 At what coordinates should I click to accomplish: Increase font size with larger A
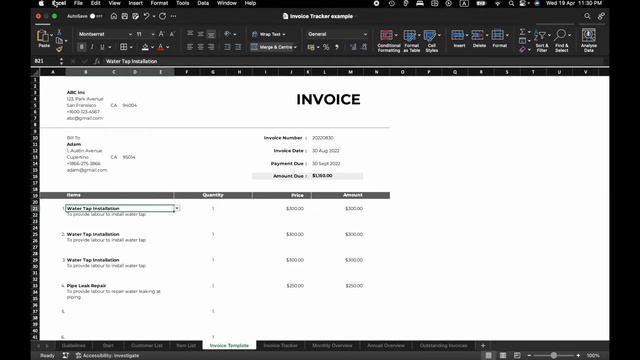[x=161, y=34]
